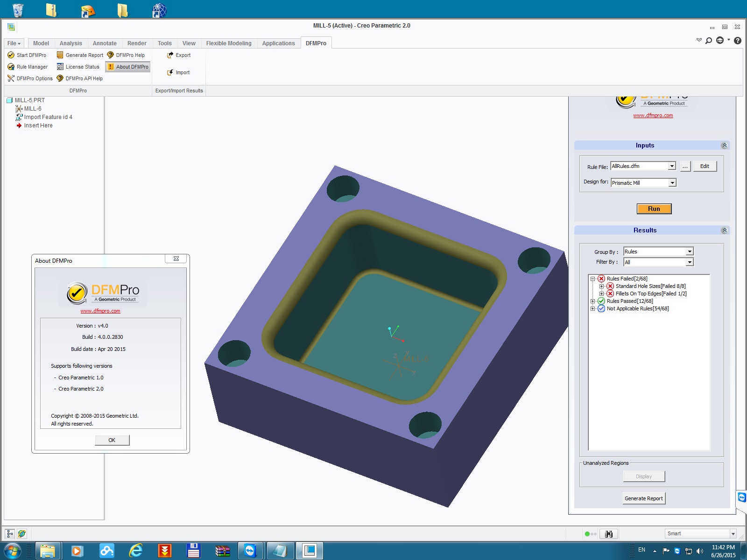Collapse the Inputs section
Viewport: 747px width, 560px height.
coord(724,146)
